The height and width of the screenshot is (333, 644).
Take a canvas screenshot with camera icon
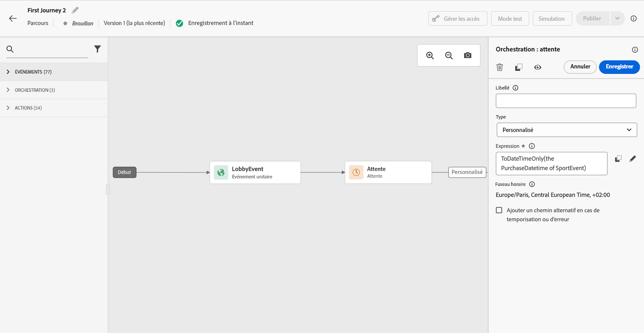pos(467,55)
